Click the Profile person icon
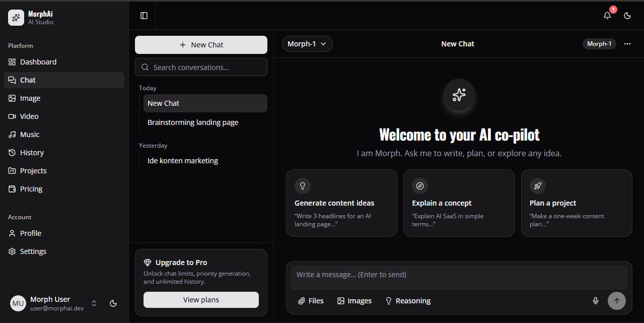This screenshot has height=323, width=644. coord(12,233)
